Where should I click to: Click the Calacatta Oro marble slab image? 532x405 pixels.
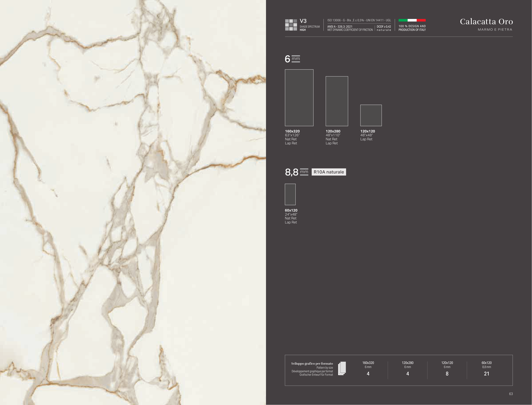[133, 202]
